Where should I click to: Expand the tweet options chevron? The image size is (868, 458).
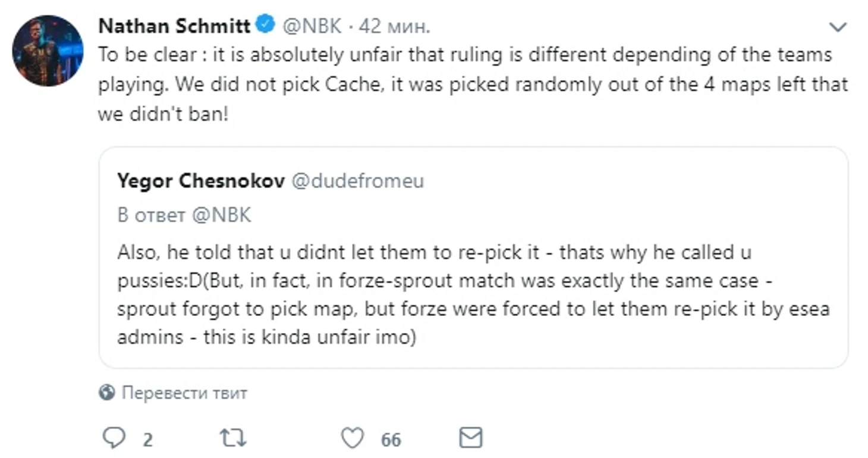click(837, 27)
